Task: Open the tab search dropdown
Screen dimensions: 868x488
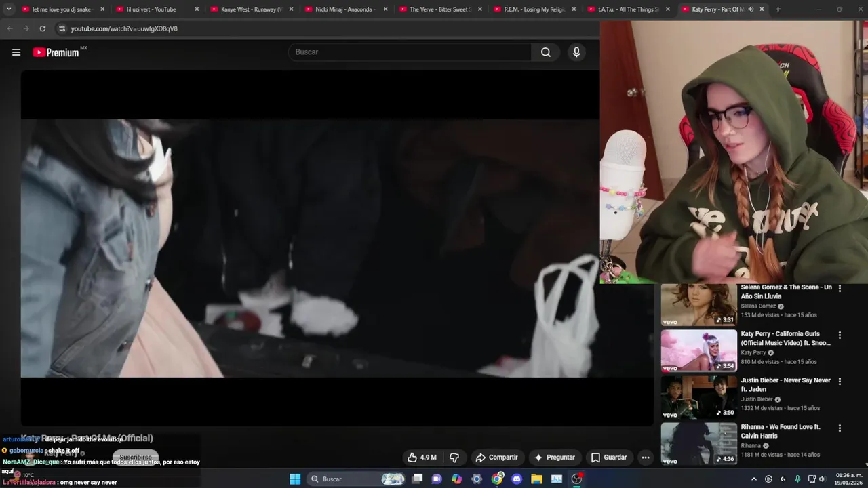Action: 9,9
